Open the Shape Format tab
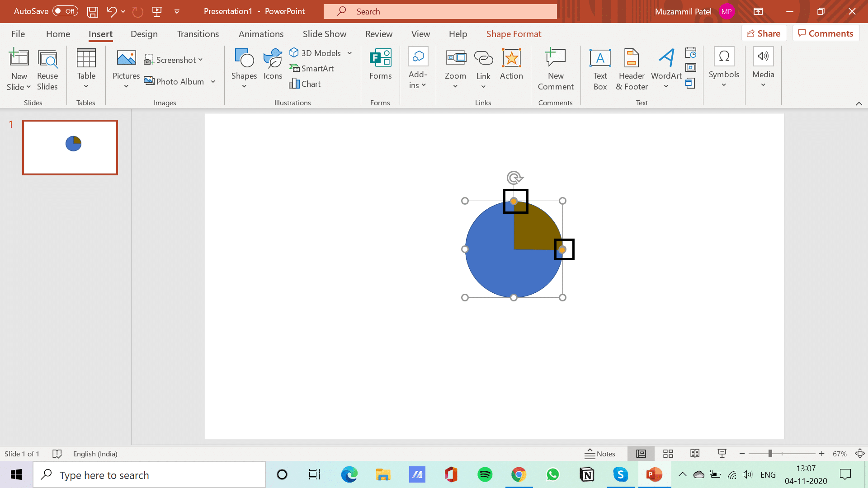Screen dimensions: 868x488 (x=514, y=34)
